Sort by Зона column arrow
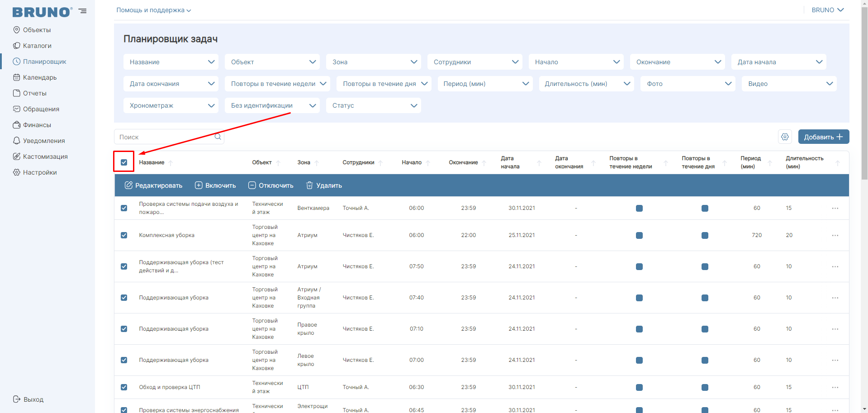The height and width of the screenshot is (413, 868). (317, 163)
